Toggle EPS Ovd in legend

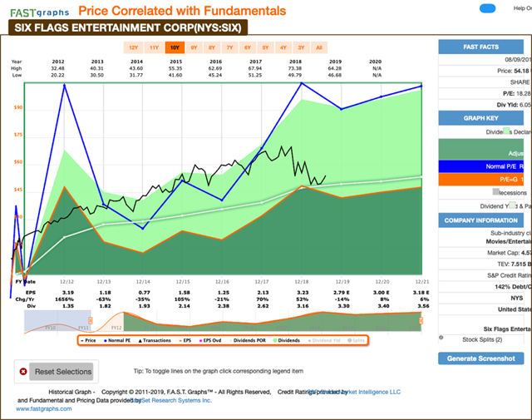click(210, 340)
